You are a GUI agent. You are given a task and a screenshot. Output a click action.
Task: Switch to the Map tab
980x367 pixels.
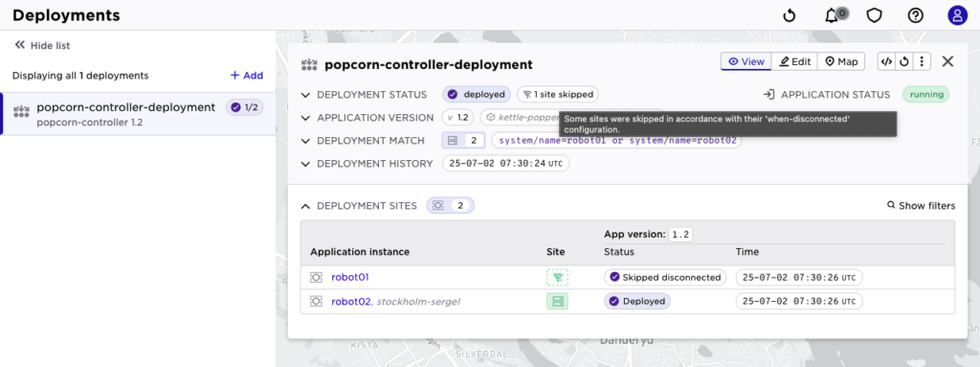pos(841,61)
